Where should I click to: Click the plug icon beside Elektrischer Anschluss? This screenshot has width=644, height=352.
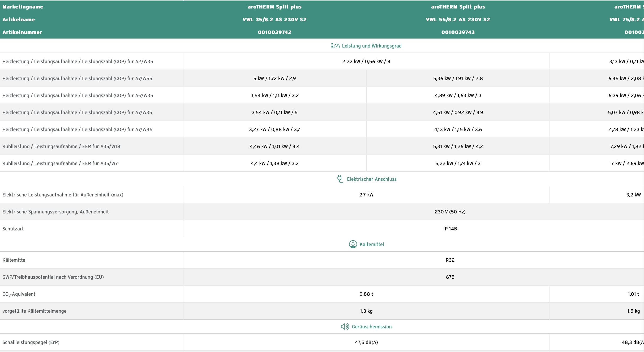[340, 179]
